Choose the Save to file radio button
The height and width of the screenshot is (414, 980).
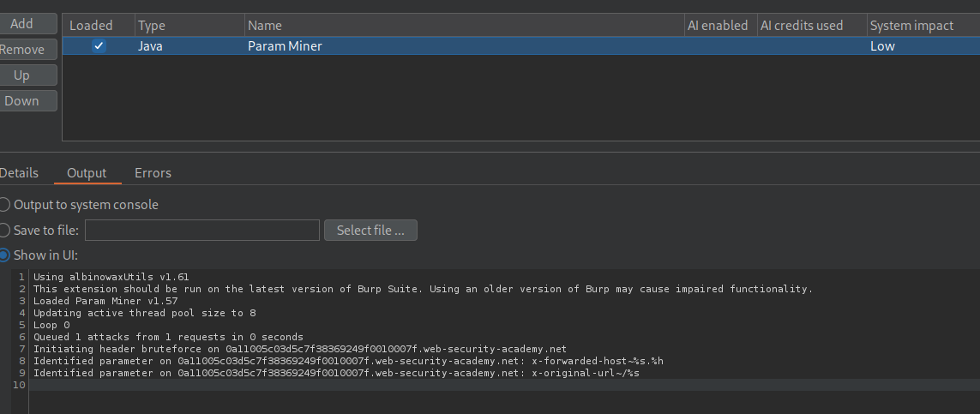pyautogui.click(x=5, y=230)
